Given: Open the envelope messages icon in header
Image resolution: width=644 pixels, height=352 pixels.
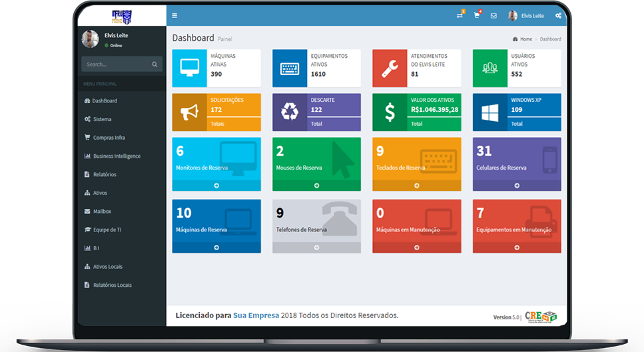Looking at the screenshot, I should tap(493, 15).
